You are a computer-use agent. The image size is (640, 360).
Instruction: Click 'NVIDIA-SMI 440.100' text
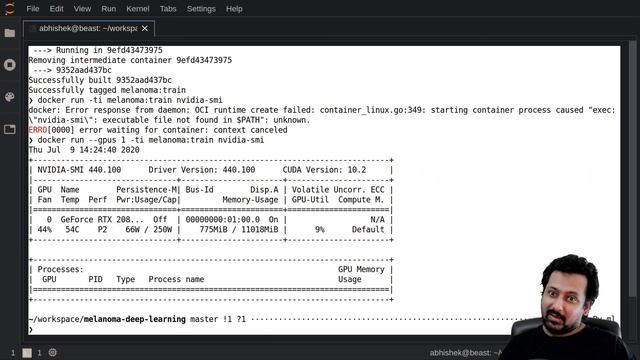click(x=79, y=170)
